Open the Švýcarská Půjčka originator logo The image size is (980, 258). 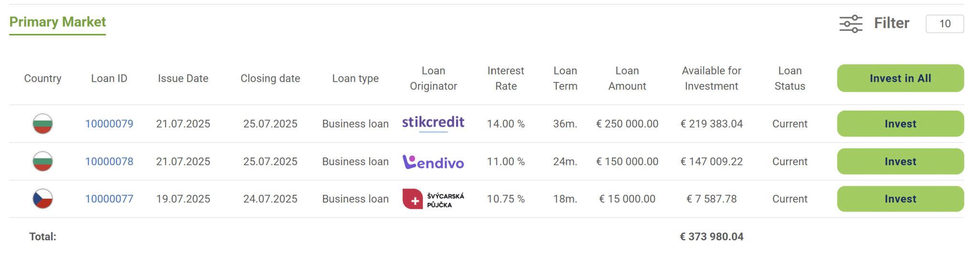(433, 199)
